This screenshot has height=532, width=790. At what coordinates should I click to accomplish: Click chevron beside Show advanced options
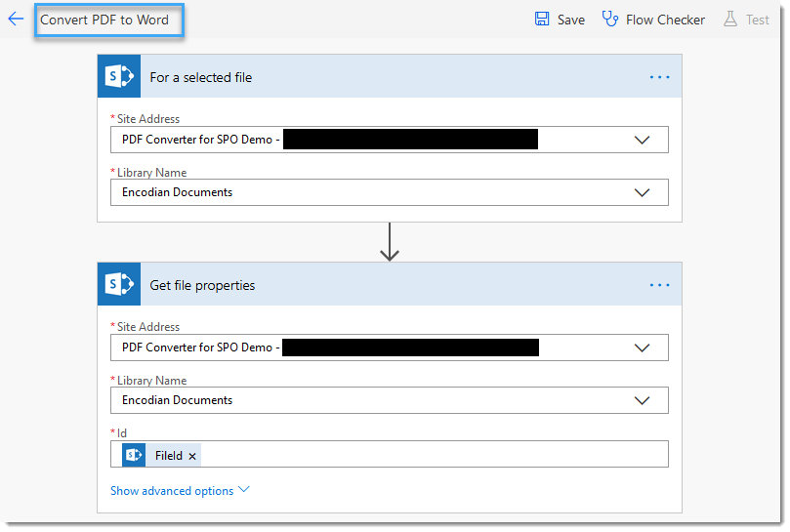(244, 489)
